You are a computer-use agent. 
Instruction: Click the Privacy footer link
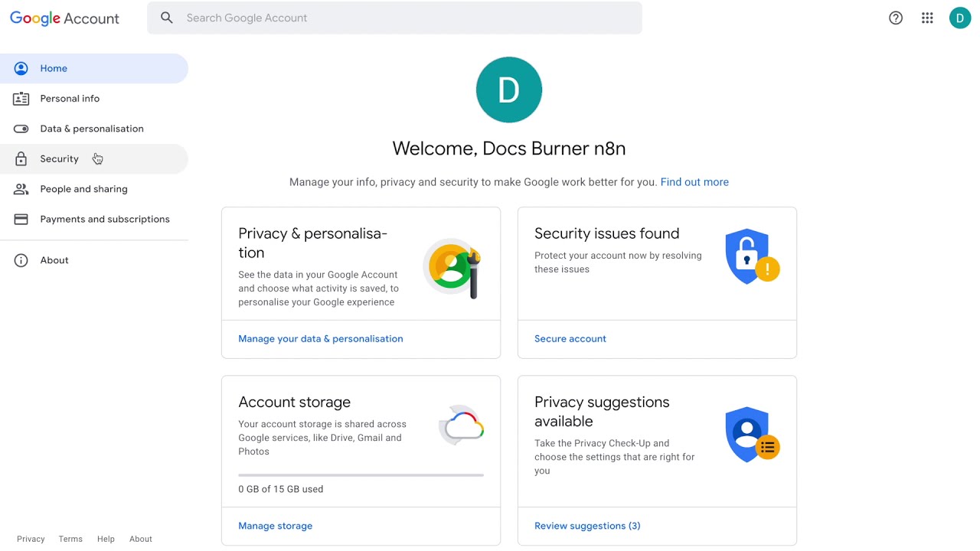[31, 539]
